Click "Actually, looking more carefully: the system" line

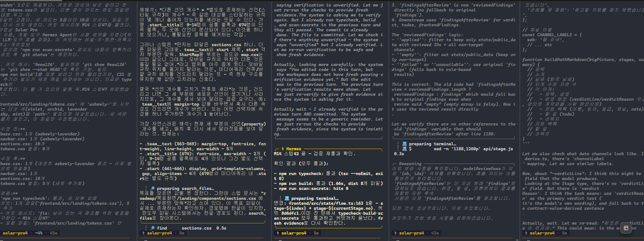pos(329,64)
